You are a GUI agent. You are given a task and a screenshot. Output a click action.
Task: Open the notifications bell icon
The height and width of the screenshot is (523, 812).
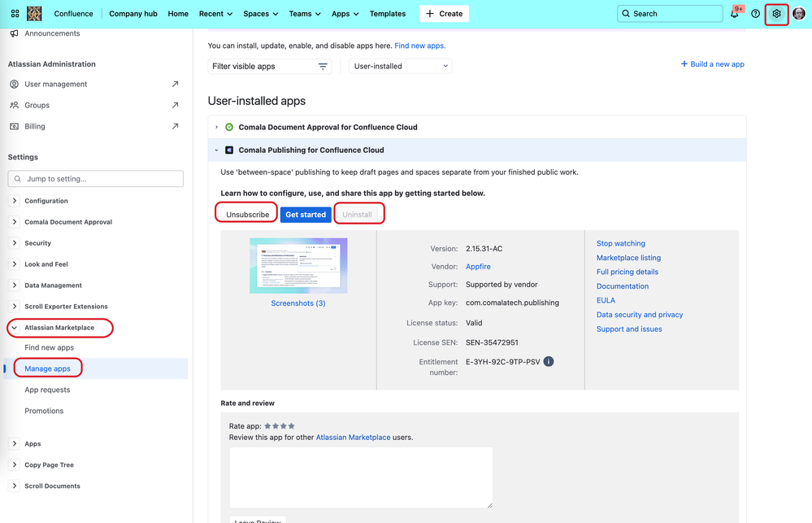(734, 14)
